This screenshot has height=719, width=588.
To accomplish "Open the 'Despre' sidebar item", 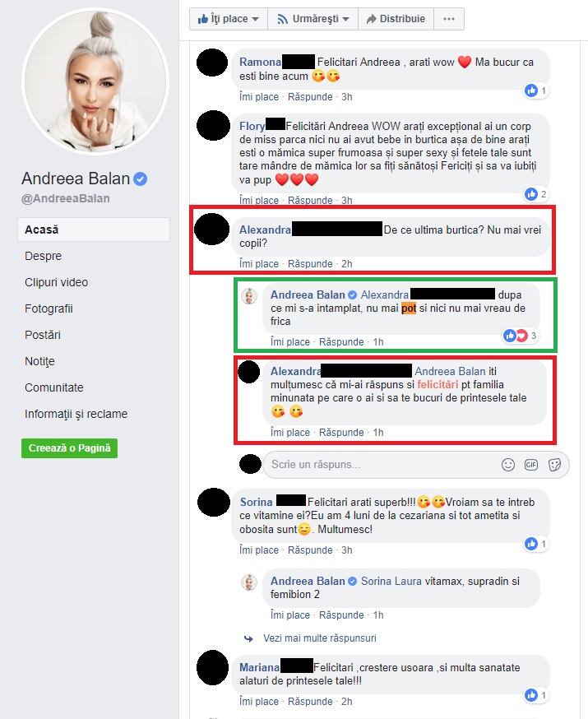I will (x=43, y=256).
